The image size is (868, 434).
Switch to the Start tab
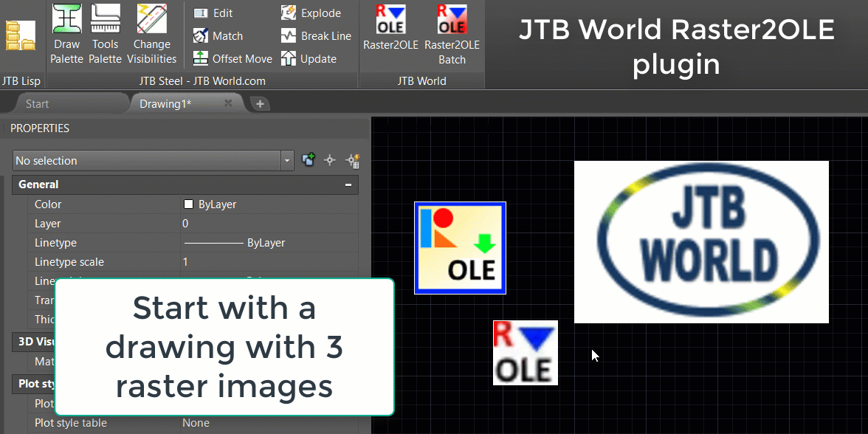pos(37,103)
